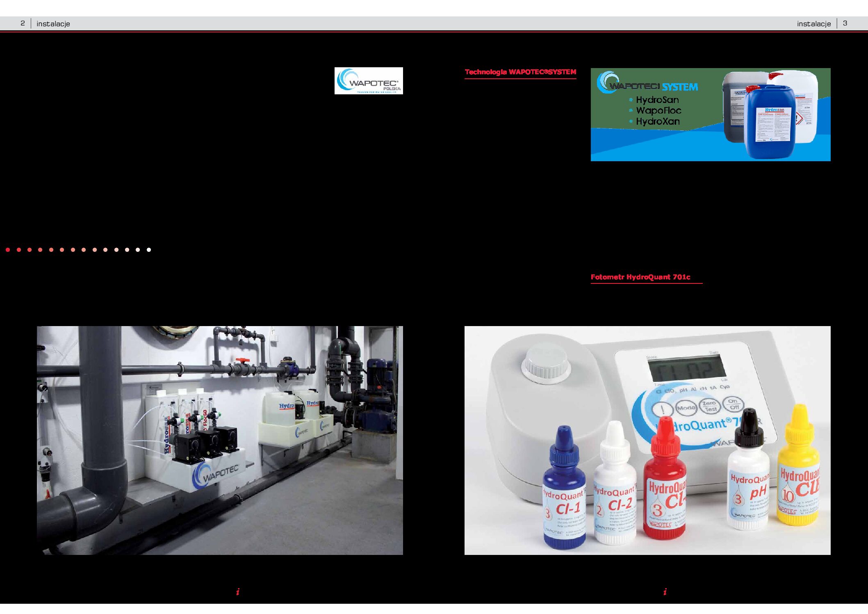This screenshot has height=614, width=868.
Task: Click the Wapotec Polska logo
Action: pyautogui.click(x=369, y=81)
